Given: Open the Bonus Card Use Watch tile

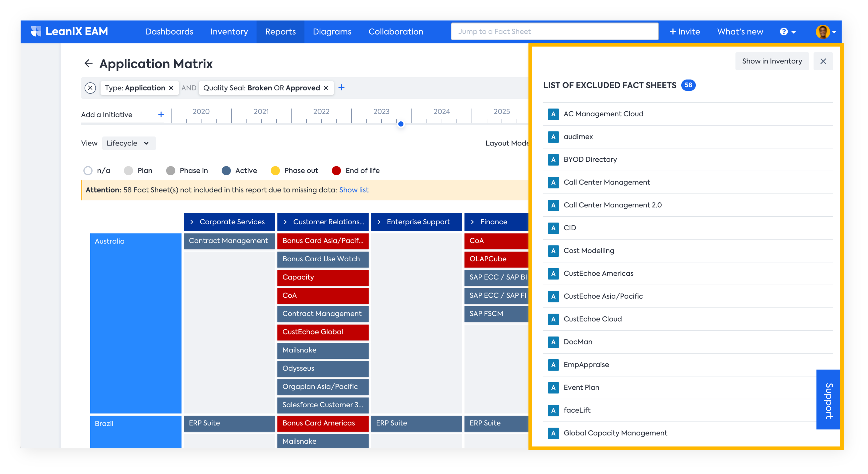Looking at the screenshot, I should (323, 259).
